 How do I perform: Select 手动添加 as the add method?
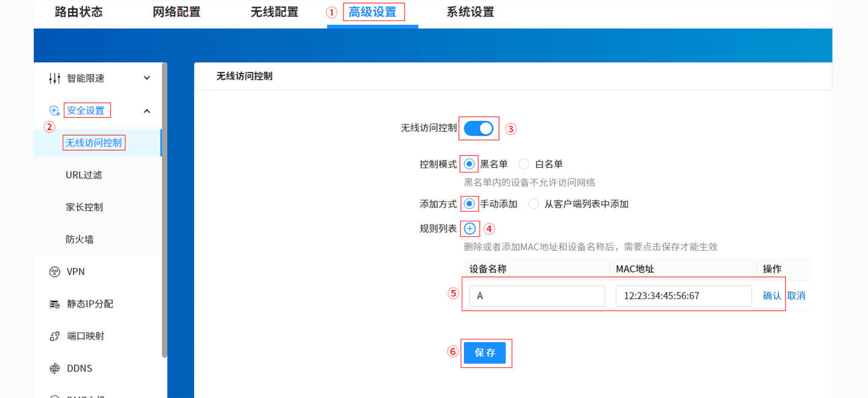(468, 204)
